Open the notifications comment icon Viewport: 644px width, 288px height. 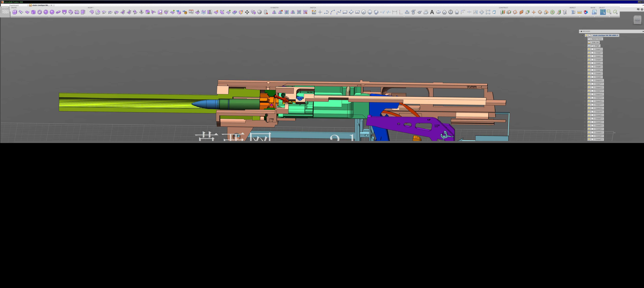638,9
